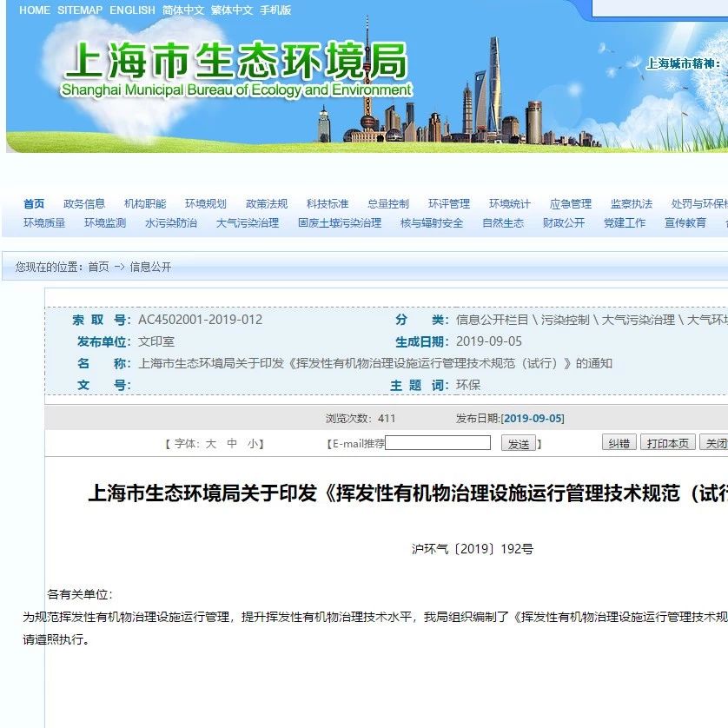
Task: Open 机构职能 menu item
Action: (145, 204)
